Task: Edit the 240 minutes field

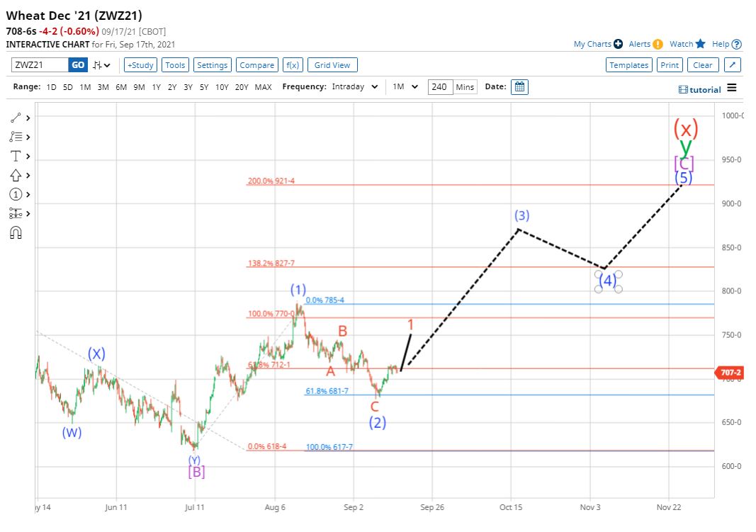Action: coord(440,87)
